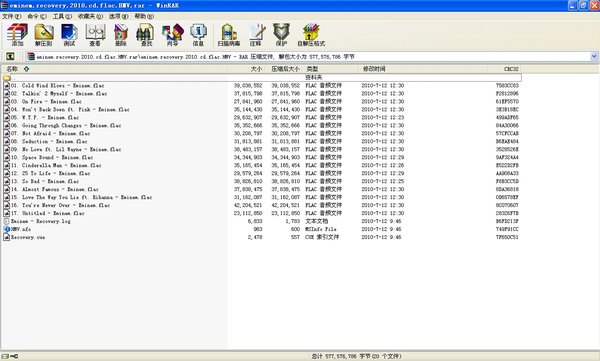This screenshot has width=600, height=361.
Task: Open the 文件(F) menu
Action: coord(12,16)
